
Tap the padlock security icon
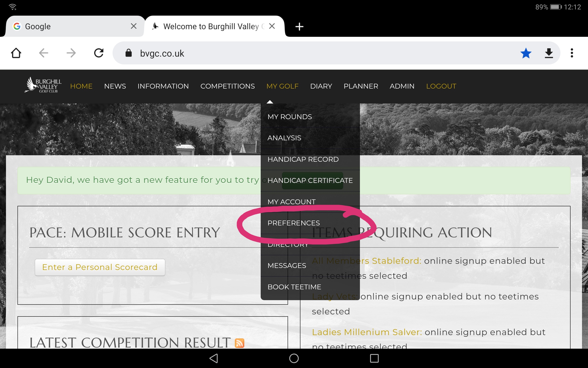click(129, 53)
